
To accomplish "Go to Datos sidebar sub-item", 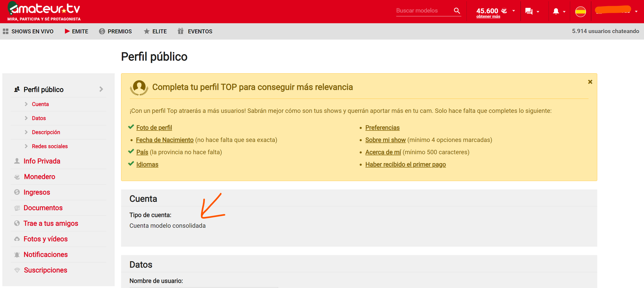I will click(39, 118).
